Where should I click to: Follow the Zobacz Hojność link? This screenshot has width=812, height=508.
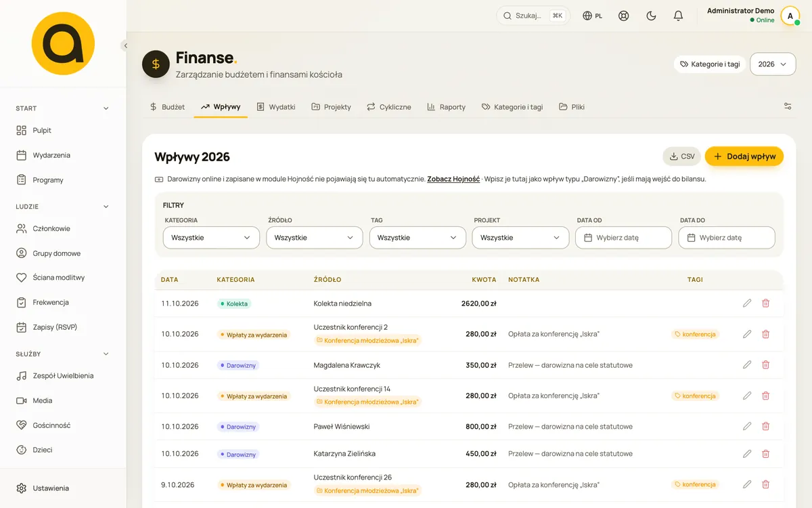(x=453, y=179)
